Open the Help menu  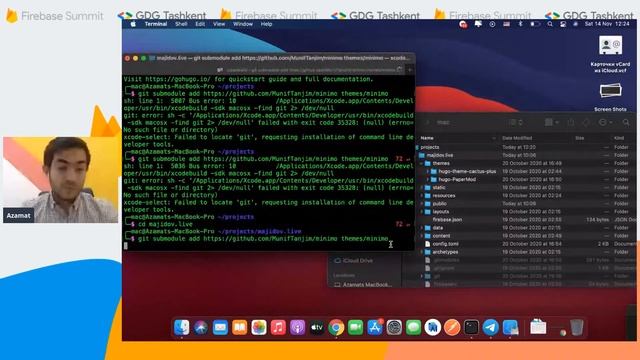266,24
